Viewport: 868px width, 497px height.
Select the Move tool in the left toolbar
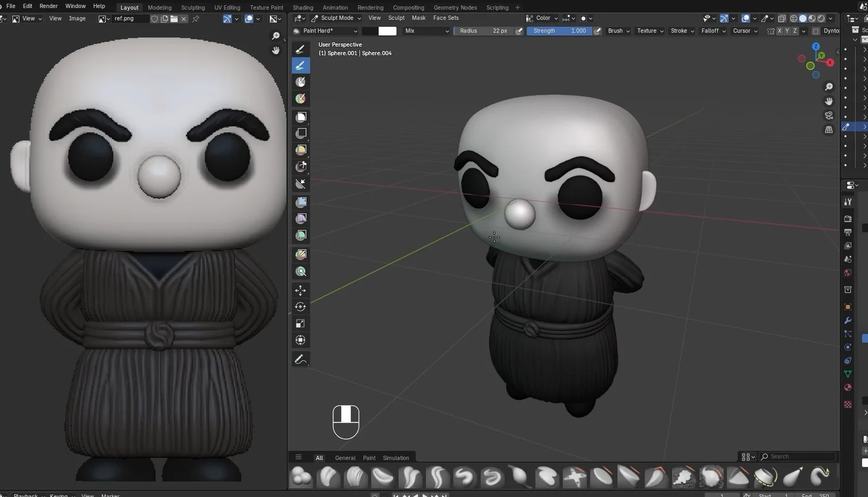(301, 291)
